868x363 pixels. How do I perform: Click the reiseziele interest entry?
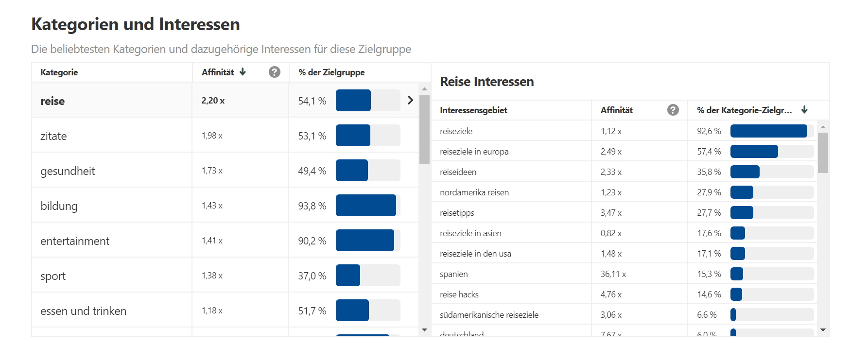pos(457,131)
